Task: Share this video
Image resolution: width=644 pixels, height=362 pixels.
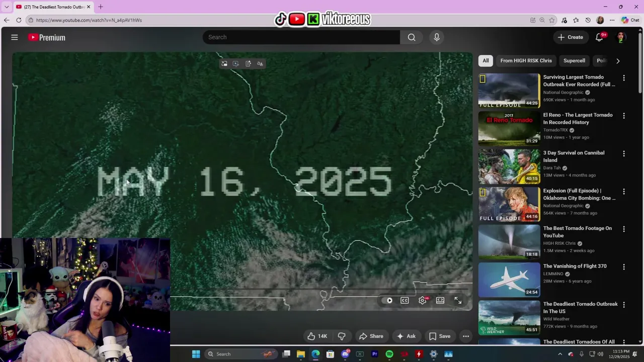Action: [371, 336]
